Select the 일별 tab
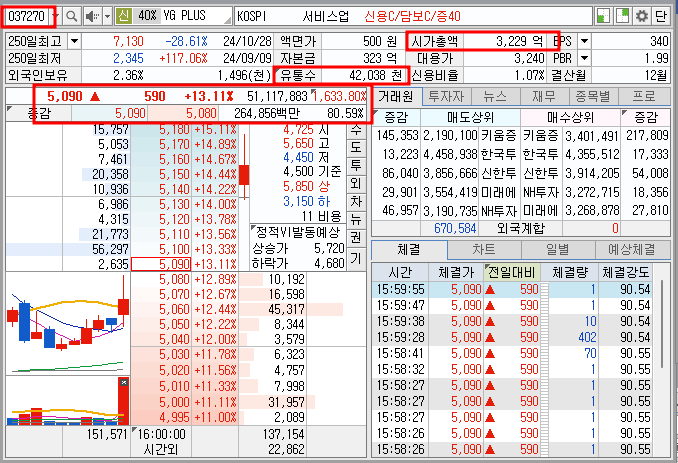678x463 pixels. pos(557,249)
